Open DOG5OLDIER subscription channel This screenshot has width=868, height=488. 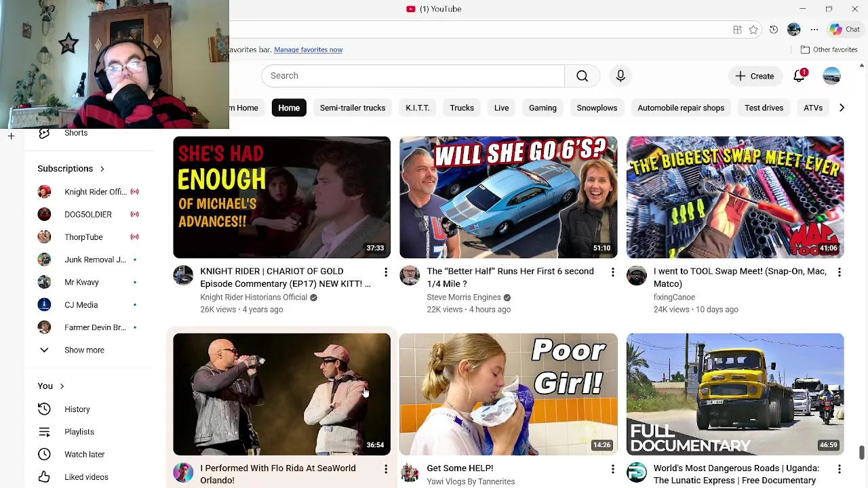(88, 214)
